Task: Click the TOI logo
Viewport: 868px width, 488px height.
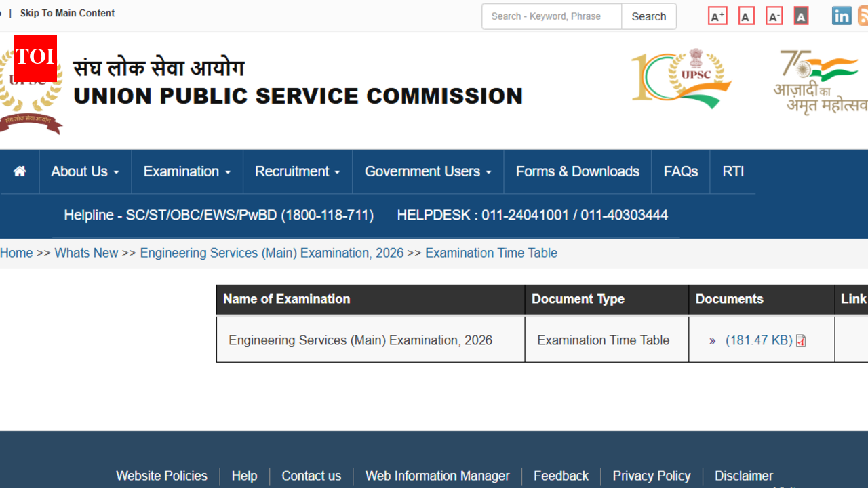Action: [34, 58]
